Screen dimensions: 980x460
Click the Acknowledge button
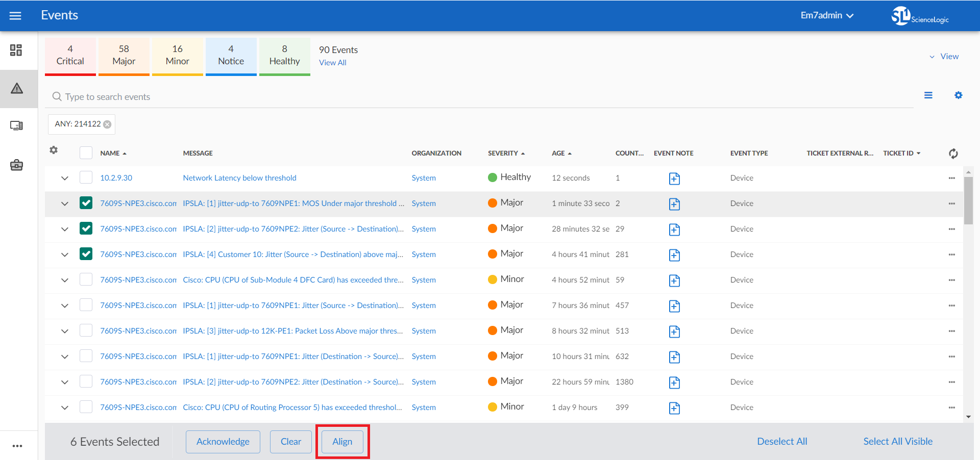pyautogui.click(x=223, y=442)
